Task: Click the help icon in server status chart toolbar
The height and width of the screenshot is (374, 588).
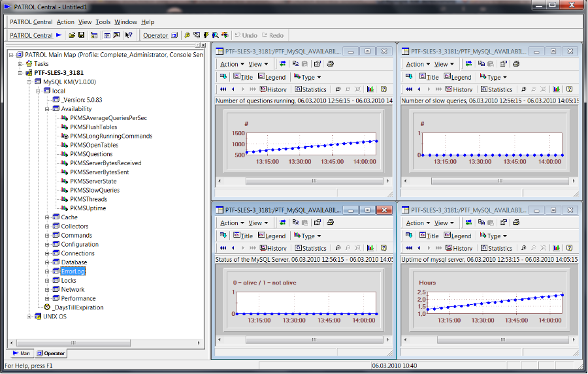Action: pos(384,248)
